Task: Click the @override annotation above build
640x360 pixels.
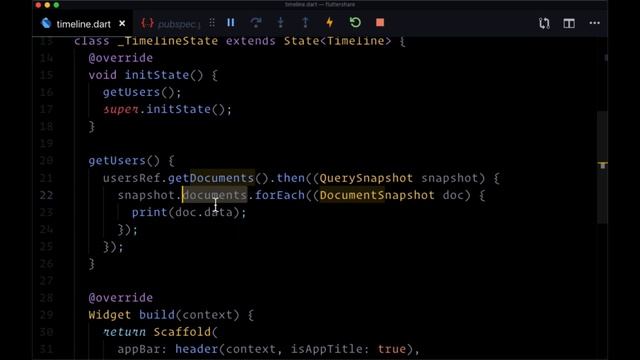Action: (121, 298)
